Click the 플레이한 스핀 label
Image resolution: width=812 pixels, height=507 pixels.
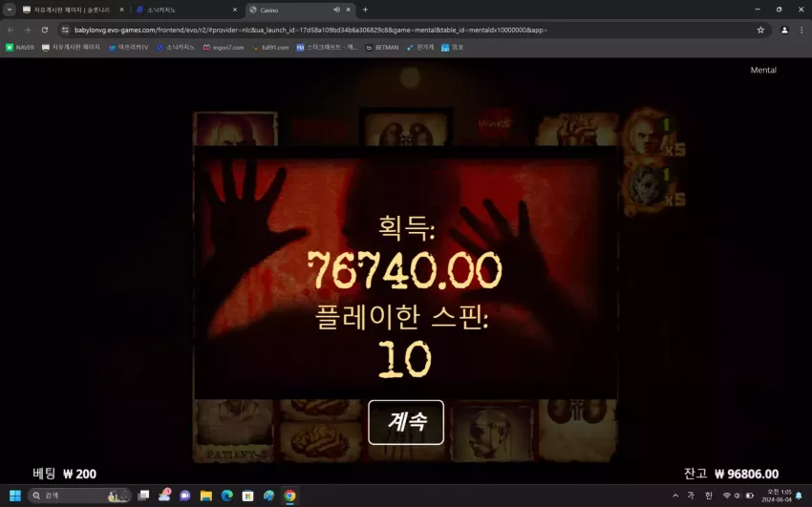tap(402, 317)
